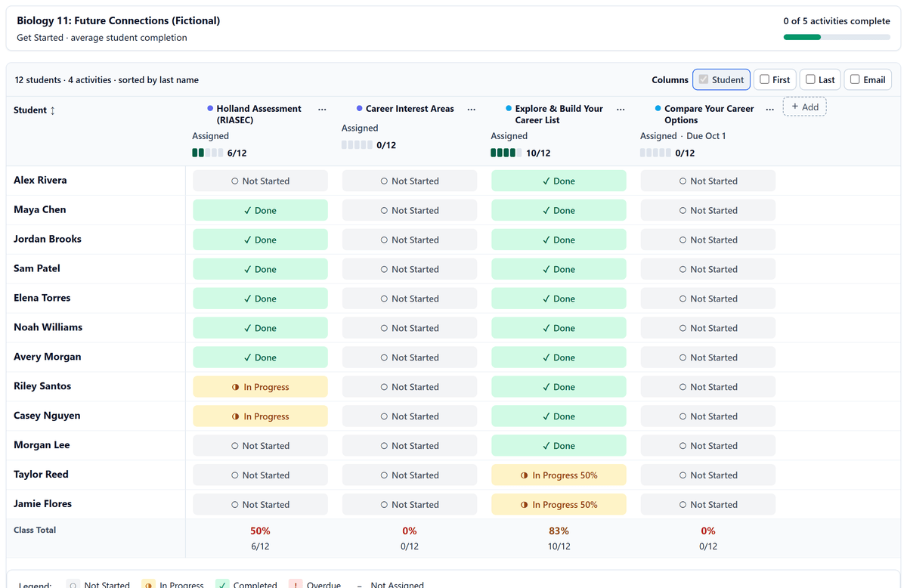Screen dimensions: 907x588
Task: Click the dot icon beside Compare Your Career Options
Action: pos(658,109)
